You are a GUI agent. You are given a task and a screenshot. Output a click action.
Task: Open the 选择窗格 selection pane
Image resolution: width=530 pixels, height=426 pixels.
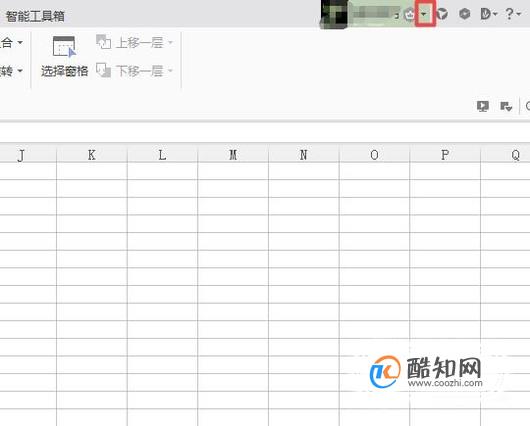click(64, 57)
